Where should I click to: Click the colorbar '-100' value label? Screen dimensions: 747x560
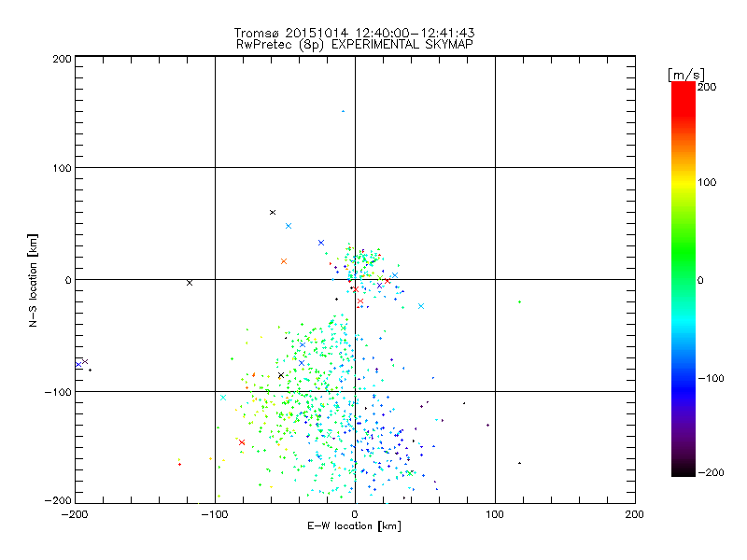coord(711,378)
